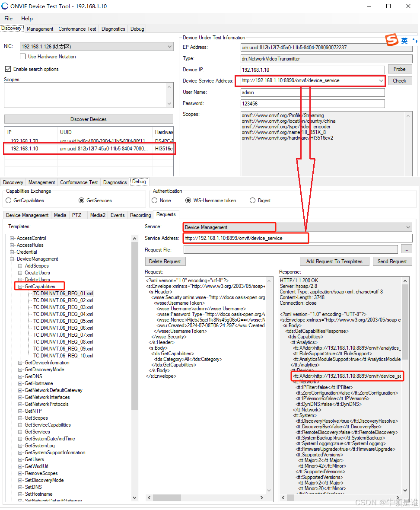Click the Probe button
The height and width of the screenshot is (510, 420).
coord(400,69)
